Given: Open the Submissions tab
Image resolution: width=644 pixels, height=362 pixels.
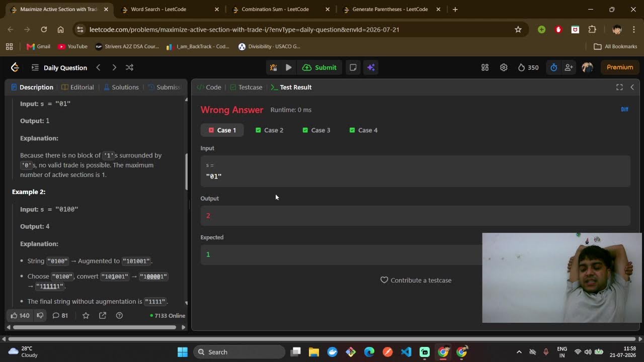Looking at the screenshot, I should click(x=164, y=87).
